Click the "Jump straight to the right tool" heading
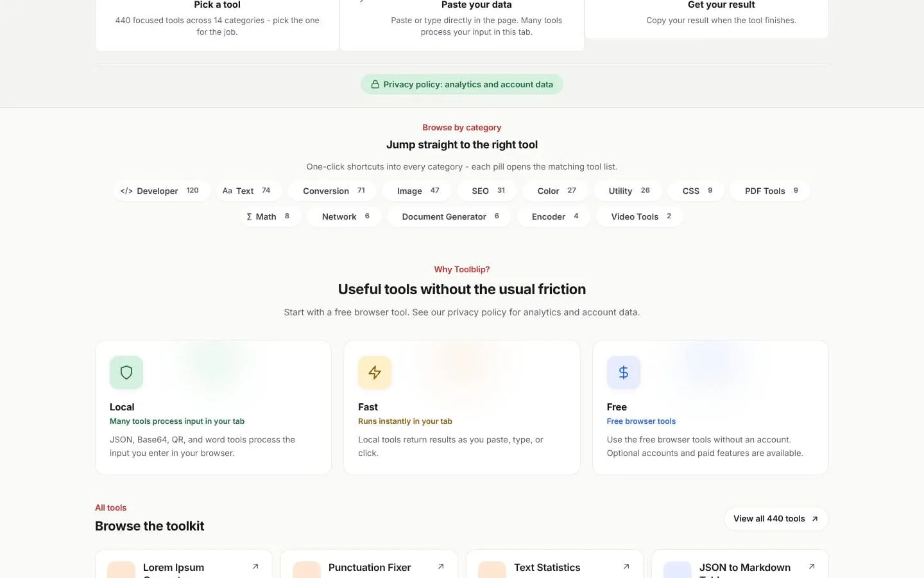 462,144
